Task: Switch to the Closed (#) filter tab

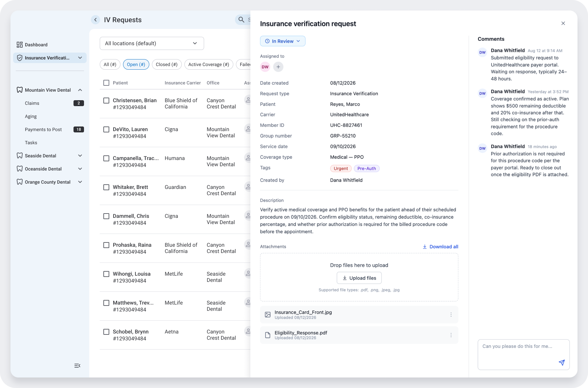Action: coord(167,64)
